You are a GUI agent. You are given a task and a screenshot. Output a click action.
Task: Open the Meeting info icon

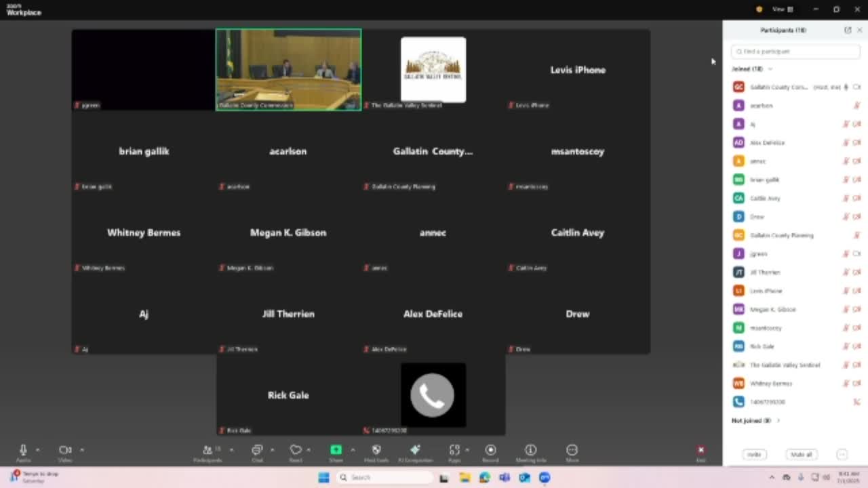pyautogui.click(x=530, y=450)
